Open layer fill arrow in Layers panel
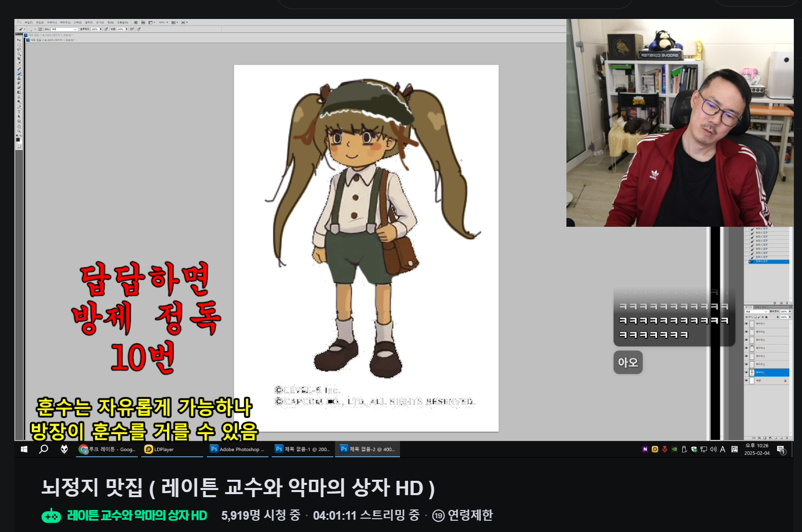 pos(790,317)
